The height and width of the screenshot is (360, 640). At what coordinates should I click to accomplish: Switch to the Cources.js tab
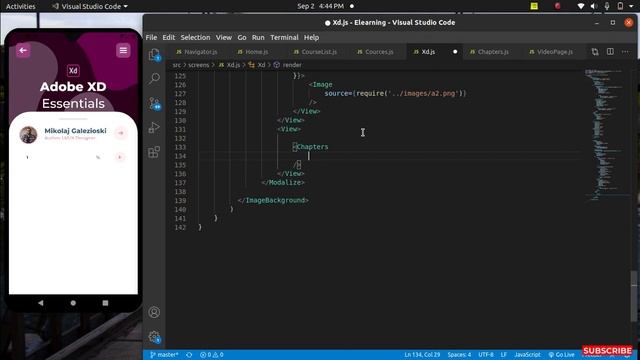376,52
